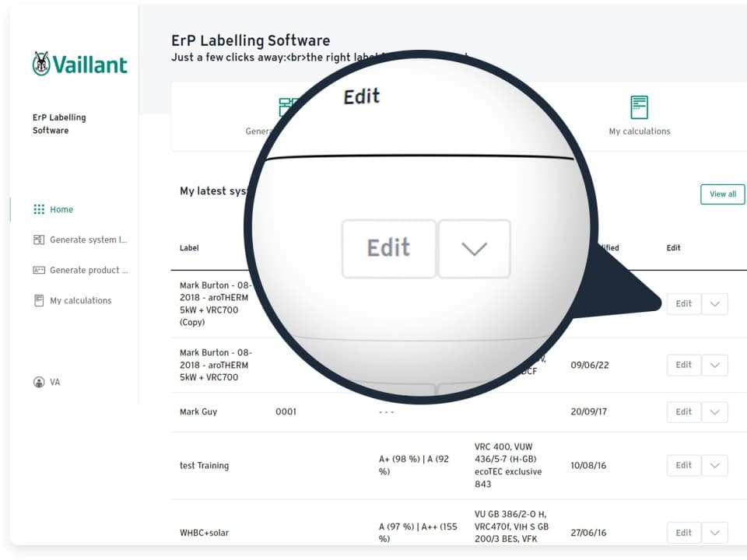Screen dimensions: 747x560
Task: Open the test Training row dropdown chevron
Action: coord(714,466)
